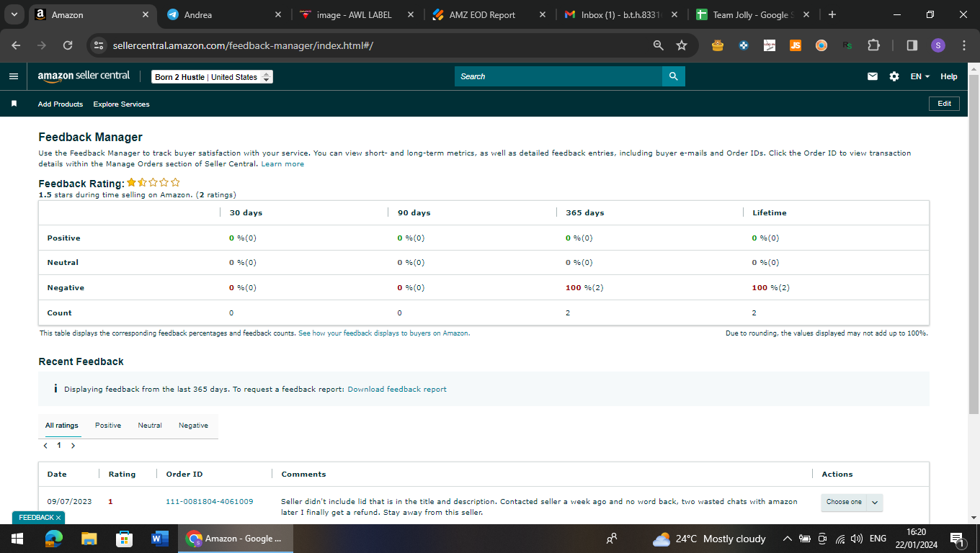Screen dimensions: 980x553
Task: Close the Andrea tab
Action: 279,14
